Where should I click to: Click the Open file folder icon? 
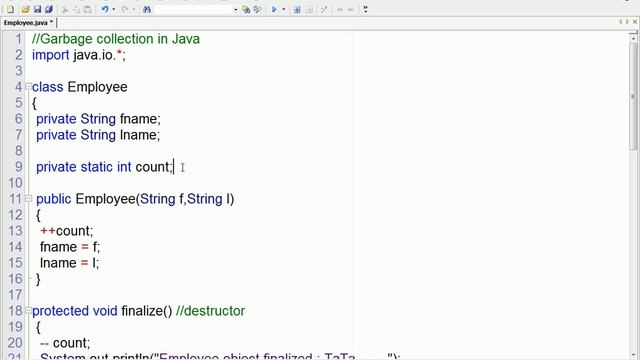point(25,9)
